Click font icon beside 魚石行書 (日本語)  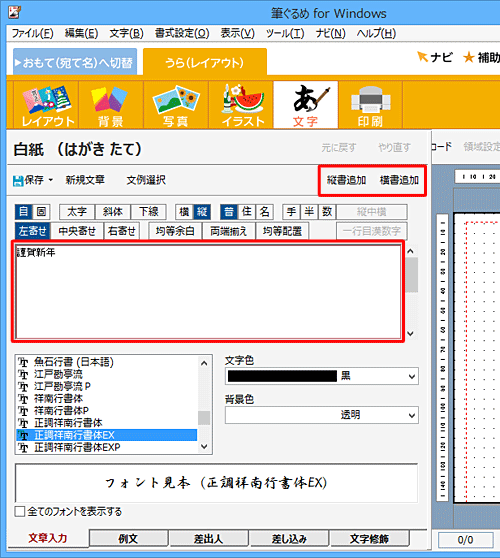coord(23,363)
